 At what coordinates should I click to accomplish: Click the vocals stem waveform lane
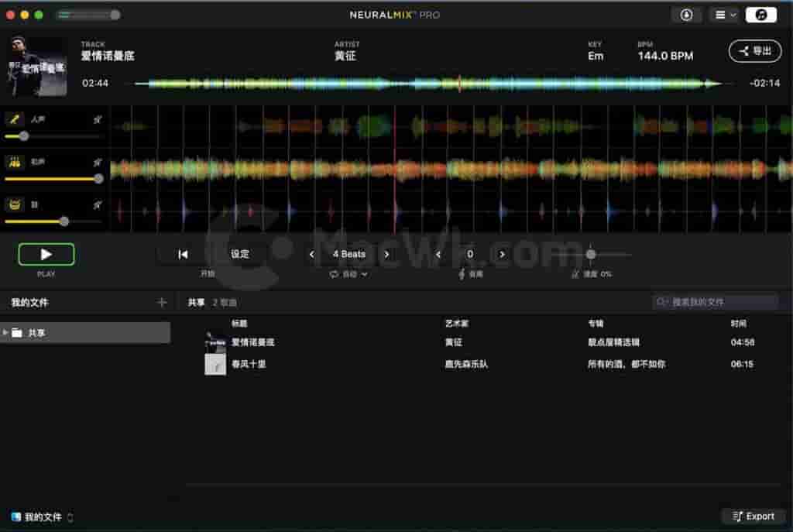tap(451, 126)
